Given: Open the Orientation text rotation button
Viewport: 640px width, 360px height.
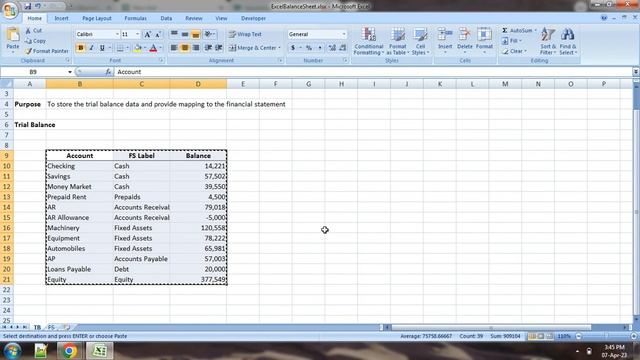Looking at the screenshot, I should (x=209, y=34).
